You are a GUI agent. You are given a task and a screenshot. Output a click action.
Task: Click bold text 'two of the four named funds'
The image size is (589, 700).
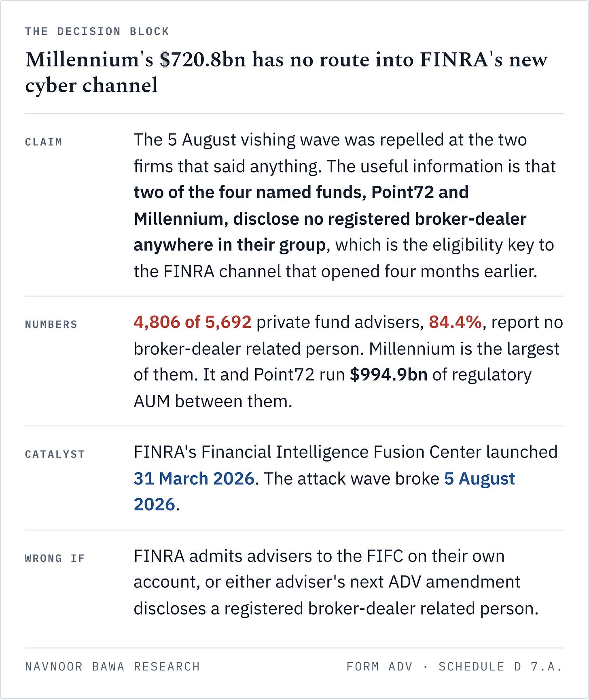(250, 192)
